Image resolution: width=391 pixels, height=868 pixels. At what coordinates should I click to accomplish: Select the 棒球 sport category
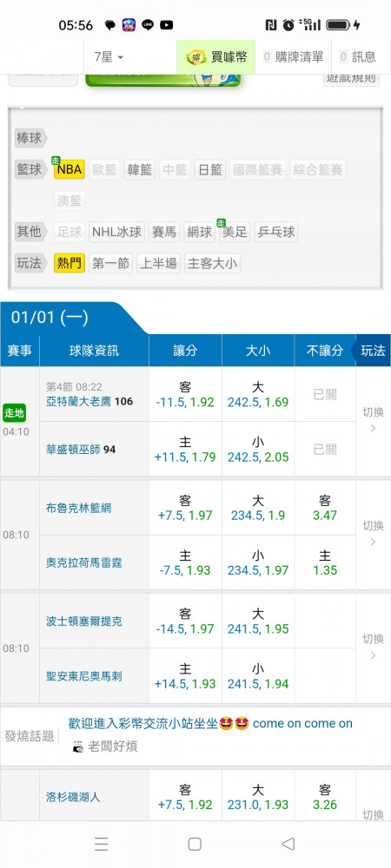tap(30, 138)
